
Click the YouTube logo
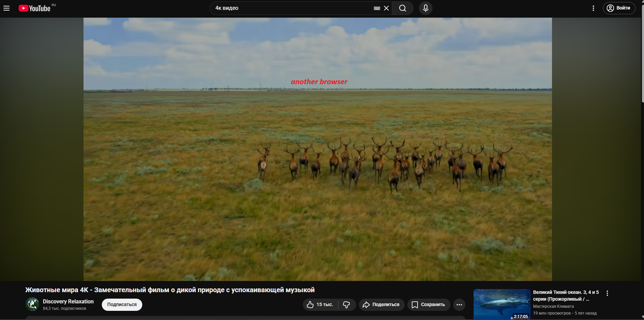click(35, 8)
